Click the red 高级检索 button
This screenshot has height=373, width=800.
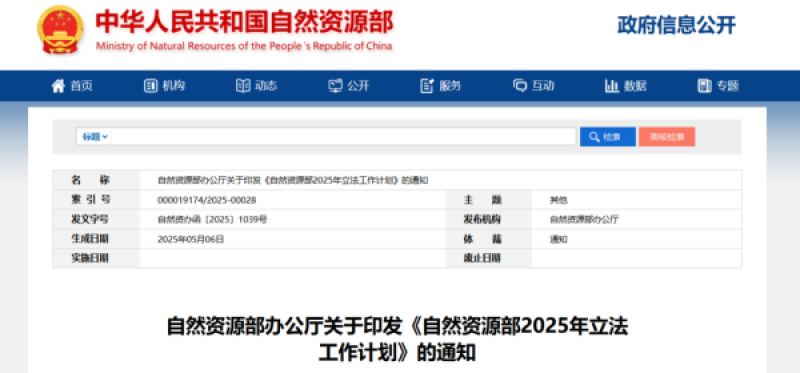(667, 137)
